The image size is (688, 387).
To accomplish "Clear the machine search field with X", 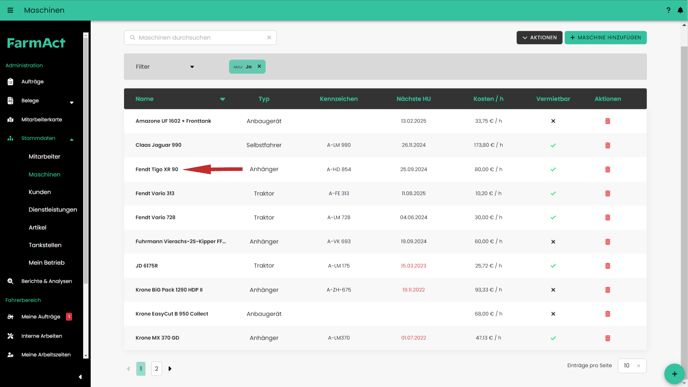I will [269, 38].
